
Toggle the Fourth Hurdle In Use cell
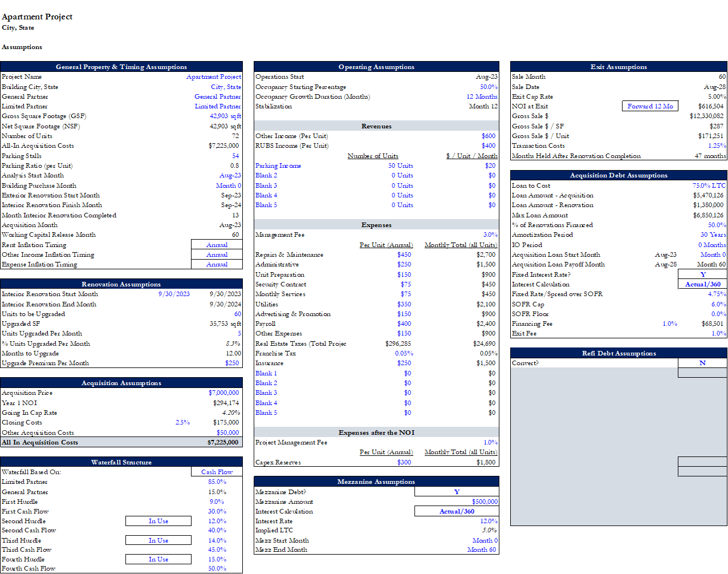158,559
